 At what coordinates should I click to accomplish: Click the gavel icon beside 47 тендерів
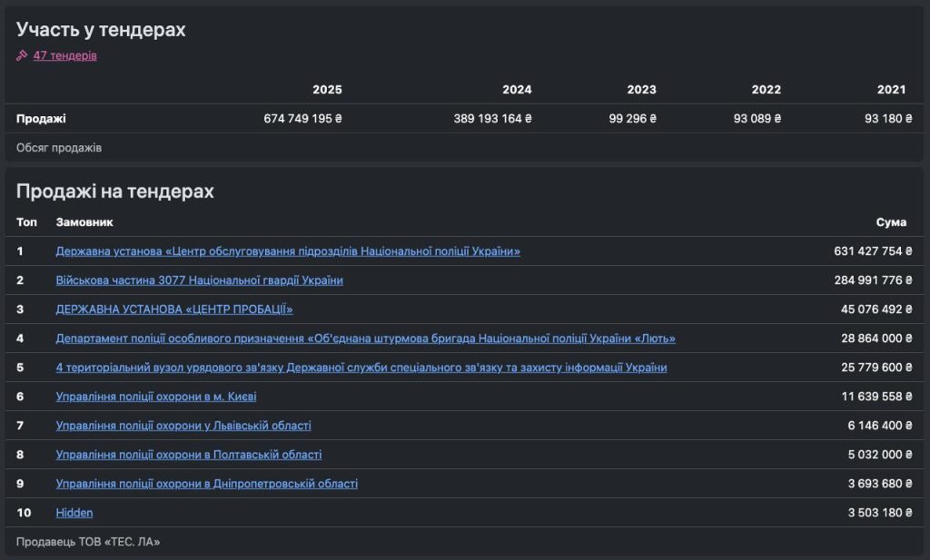(22, 55)
